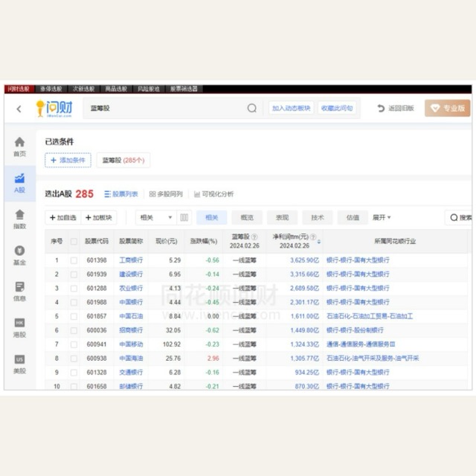Check the box for 中国移动 row

[x=74, y=344]
